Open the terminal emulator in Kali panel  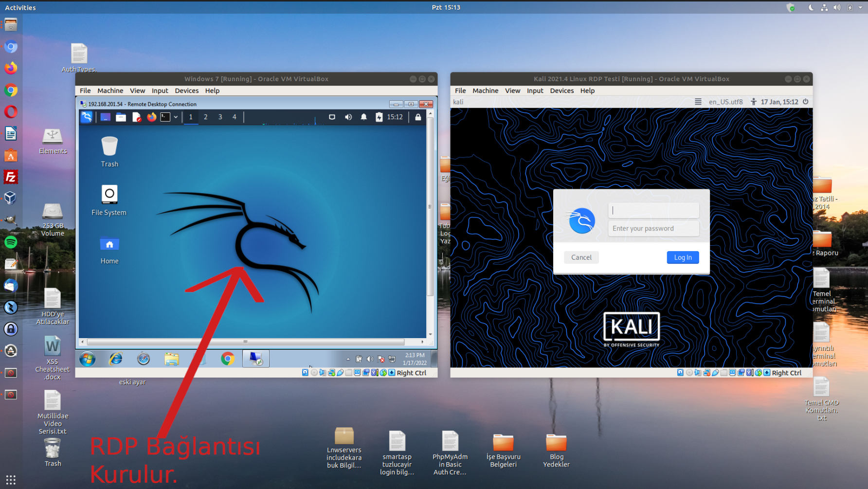pyautogui.click(x=165, y=117)
